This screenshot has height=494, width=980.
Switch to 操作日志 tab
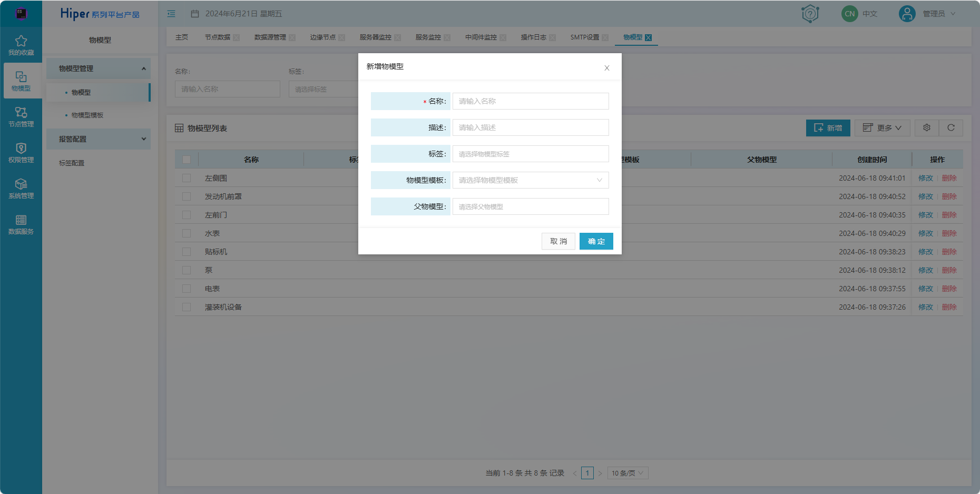pyautogui.click(x=534, y=37)
